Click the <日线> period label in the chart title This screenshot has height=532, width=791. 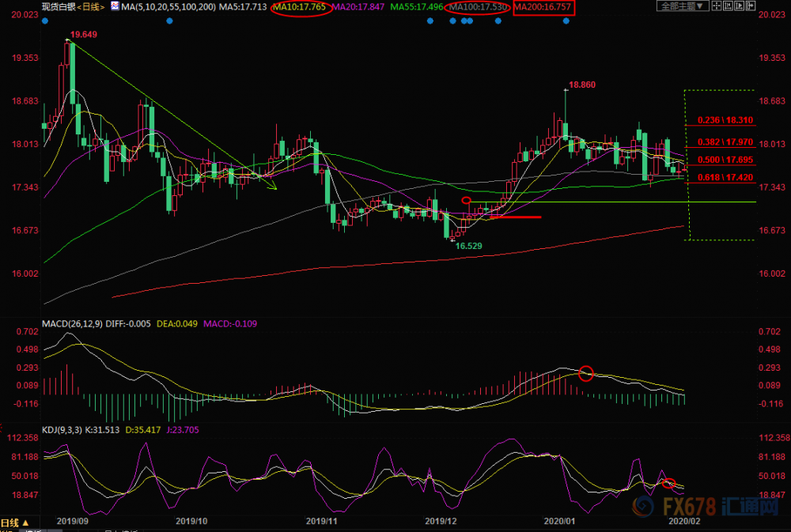point(91,7)
